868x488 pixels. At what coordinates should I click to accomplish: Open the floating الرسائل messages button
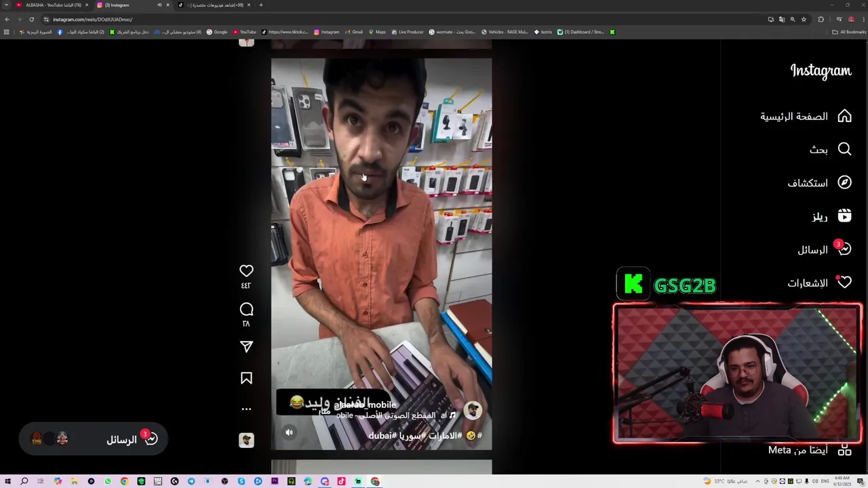pyautogui.click(x=93, y=439)
